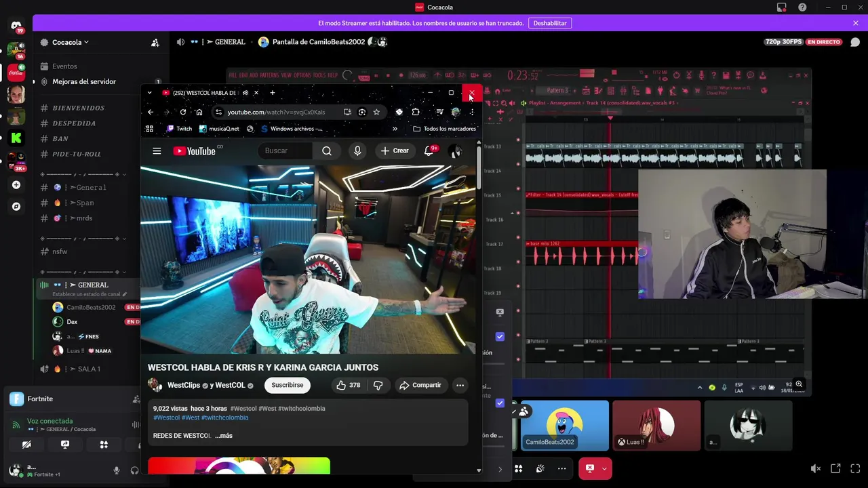Mute microphone in user panel

coord(117,470)
